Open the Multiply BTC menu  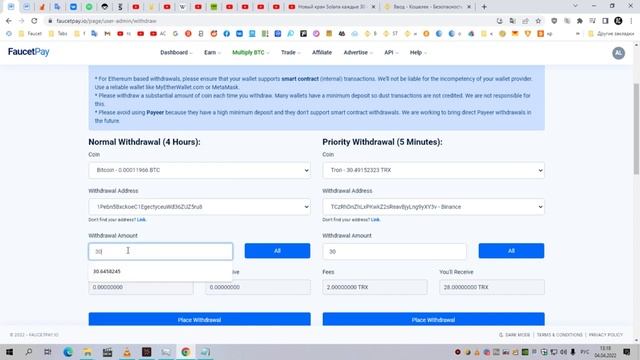tap(251, 53)
